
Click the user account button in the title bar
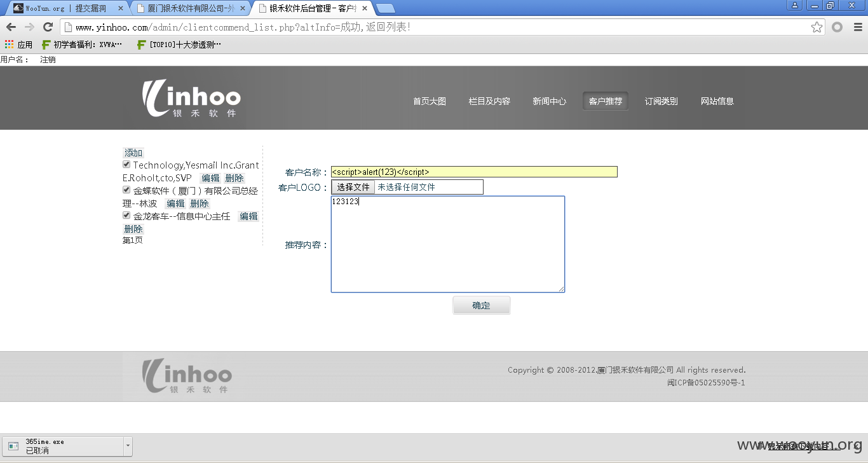795,5
